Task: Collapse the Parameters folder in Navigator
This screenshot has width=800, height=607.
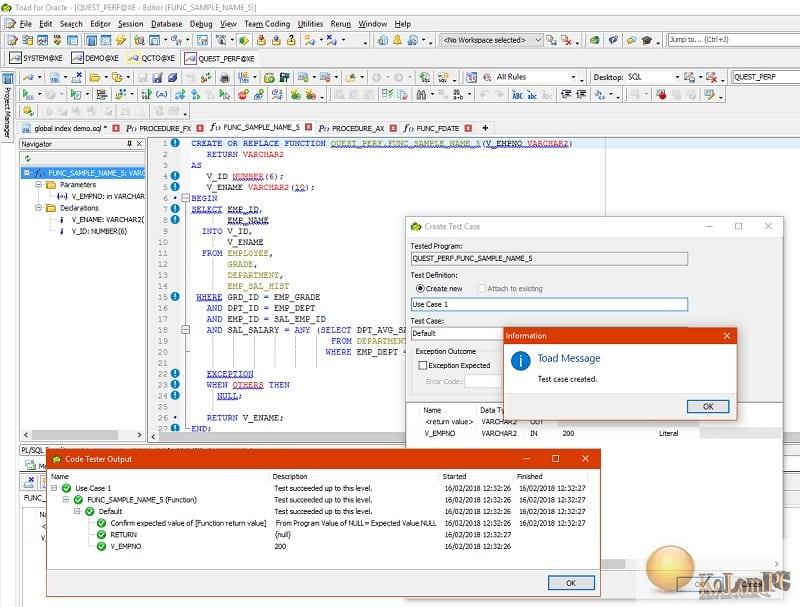Action: 39,184
